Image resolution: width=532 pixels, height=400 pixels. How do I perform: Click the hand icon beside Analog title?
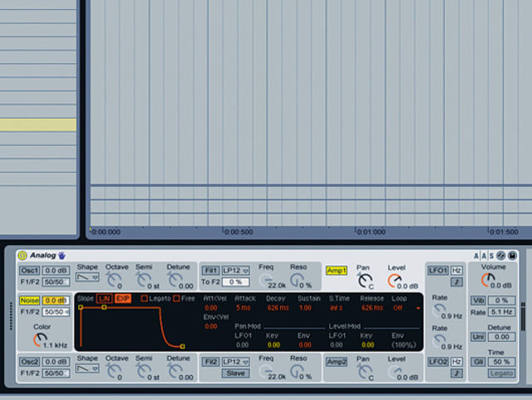click(x=62, y=255)
